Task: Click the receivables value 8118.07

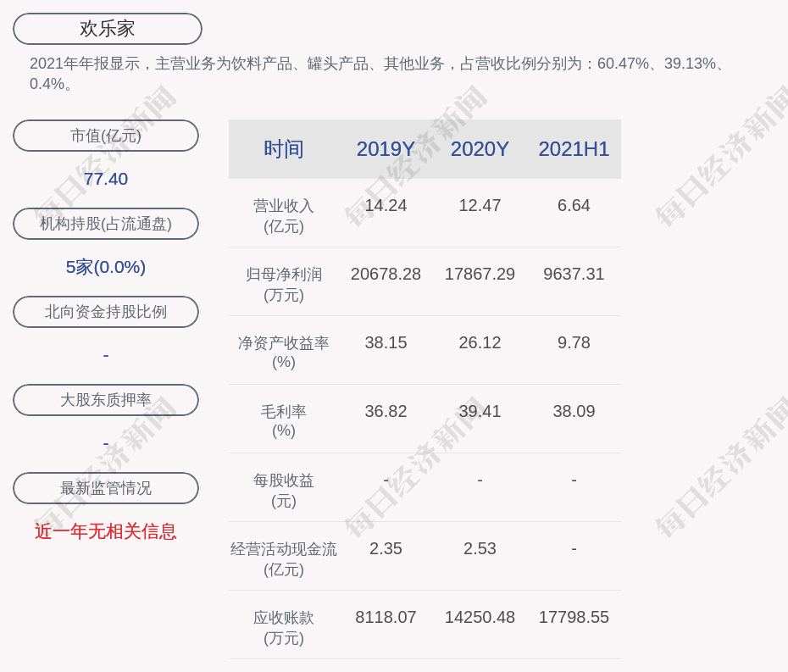Action: (x=386, y=617)
